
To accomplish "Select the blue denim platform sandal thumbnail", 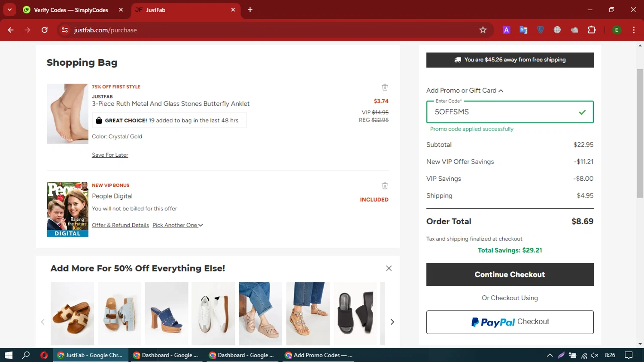I will pos(119,313).
